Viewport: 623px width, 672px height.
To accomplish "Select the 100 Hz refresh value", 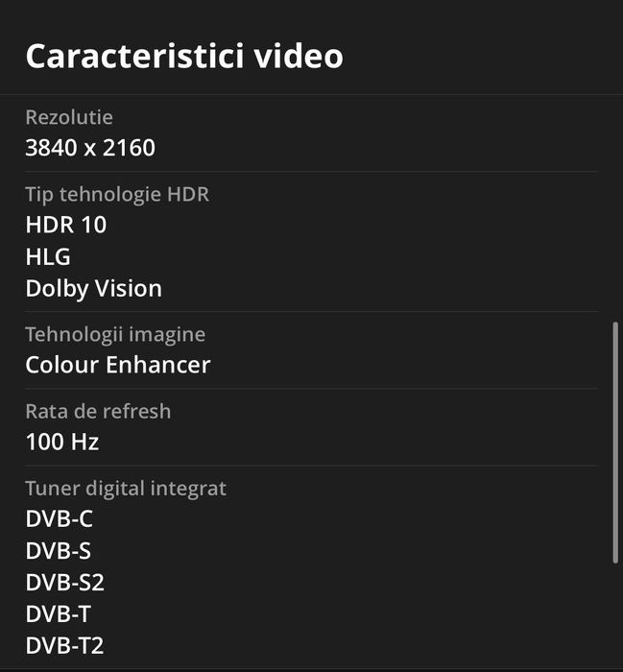I will tap(62, 442).
